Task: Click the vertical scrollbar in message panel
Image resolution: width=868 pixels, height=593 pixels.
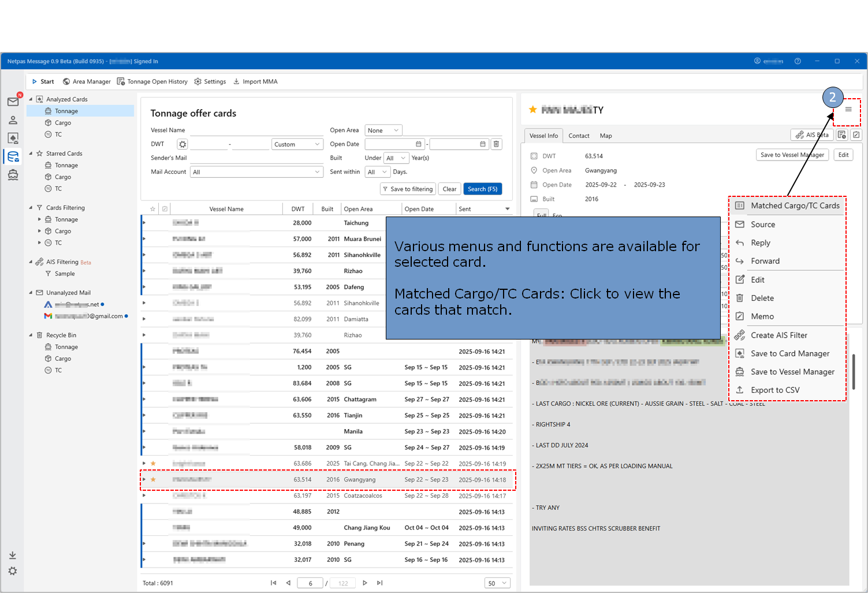Action: click(x=853, y=372)
